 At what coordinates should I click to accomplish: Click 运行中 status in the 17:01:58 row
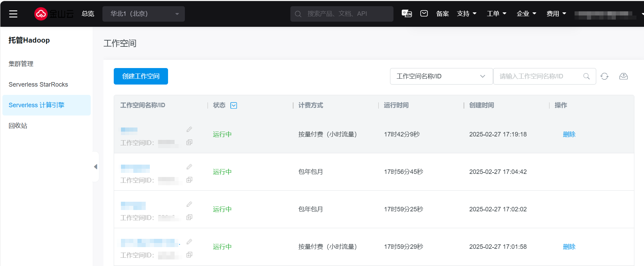(222, 247)
